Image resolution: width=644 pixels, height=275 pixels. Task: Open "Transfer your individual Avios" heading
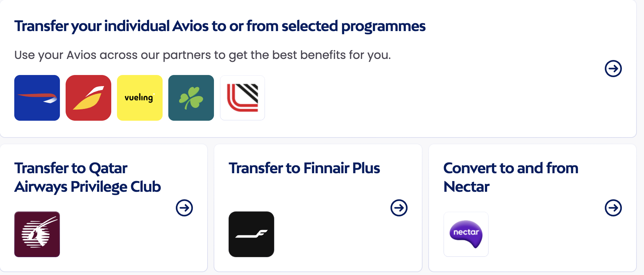click(x=220, y=26)
